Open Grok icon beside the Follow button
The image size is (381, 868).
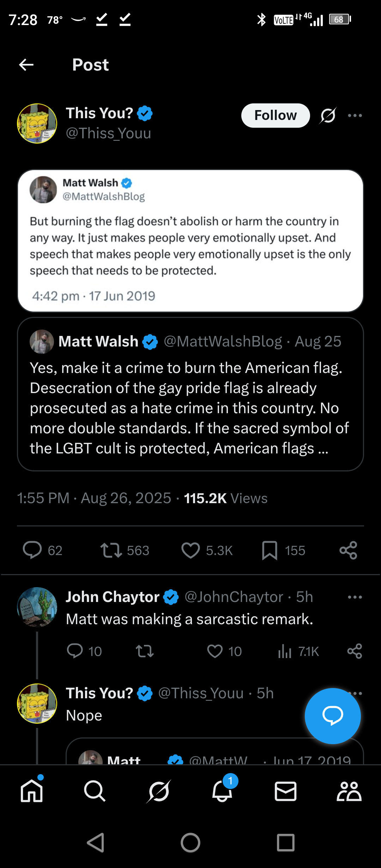tap(328, 115)
